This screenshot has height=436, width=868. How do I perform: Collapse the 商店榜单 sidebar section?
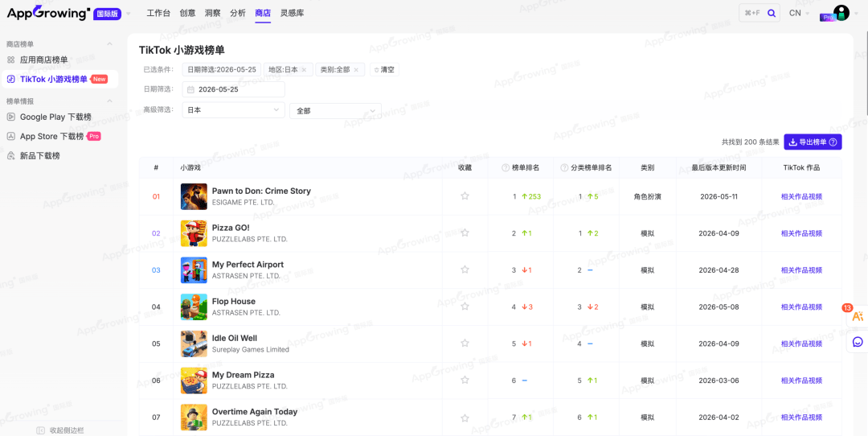(x=109, y=43)
